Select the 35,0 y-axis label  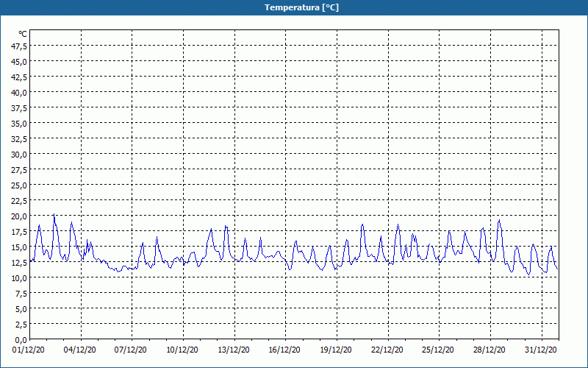pyautogui.click(x=20, y=123)
